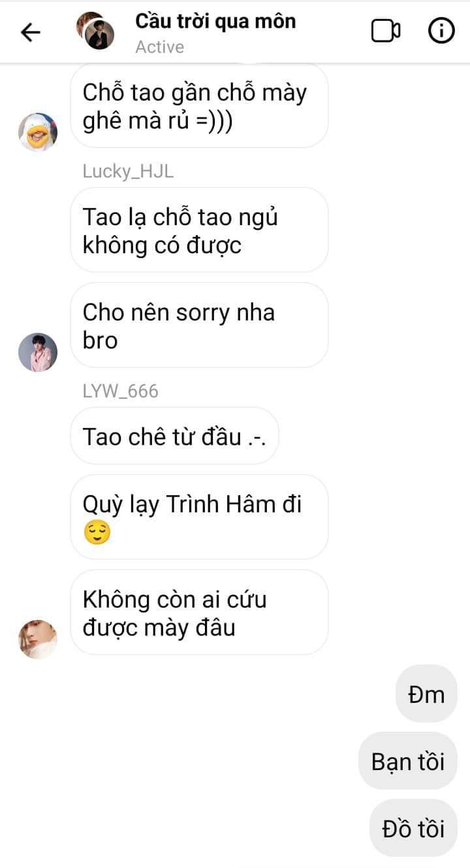Tap the sender name Lucky_HJL

[x=129, y=172]
